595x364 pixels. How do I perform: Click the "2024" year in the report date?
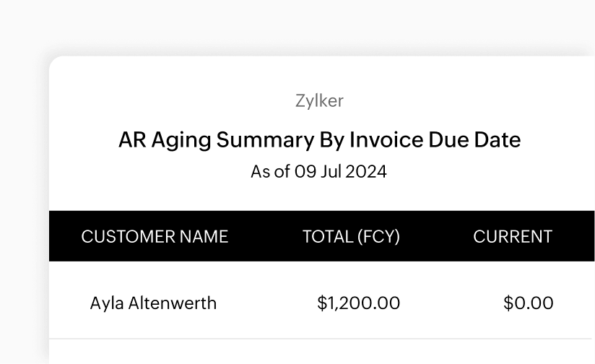365,172
